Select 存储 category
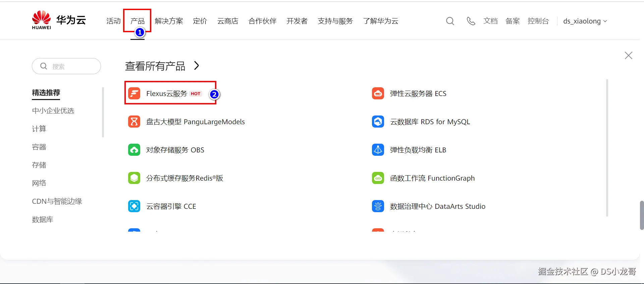 pyautogui.click(x=39, y=165)
